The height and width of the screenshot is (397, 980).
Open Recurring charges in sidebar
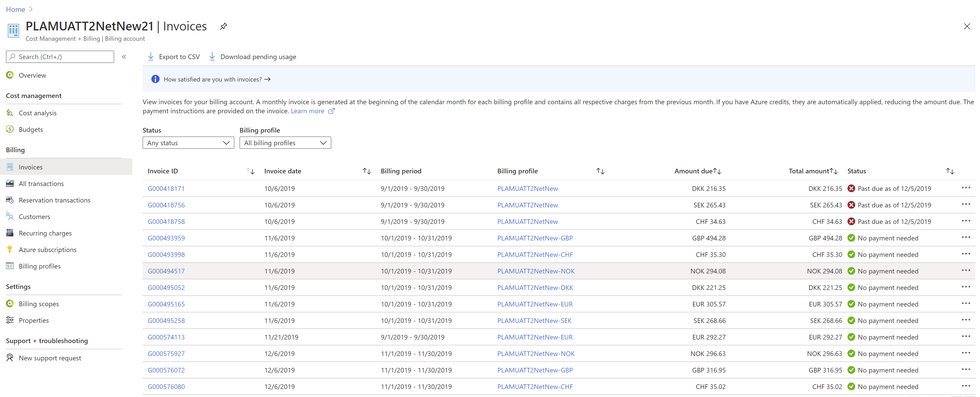(x=45, y=233)
